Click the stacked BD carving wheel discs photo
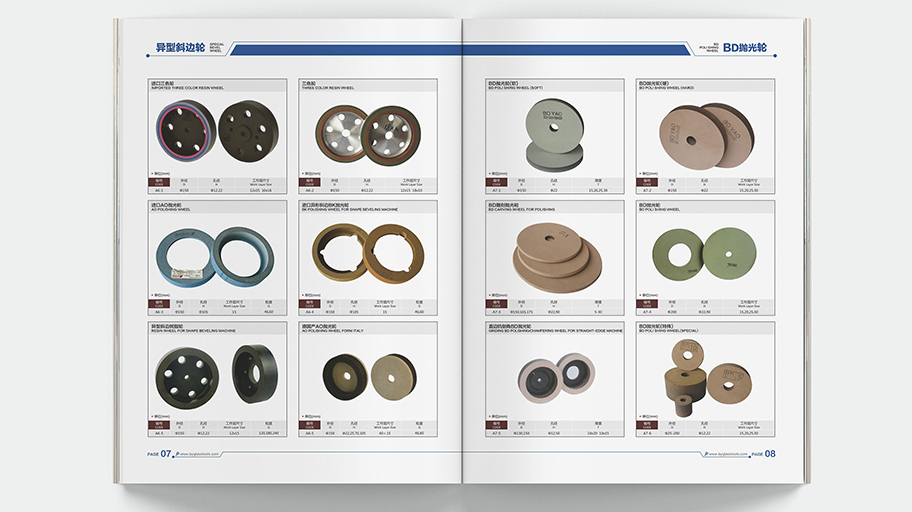 click(557, 257)
